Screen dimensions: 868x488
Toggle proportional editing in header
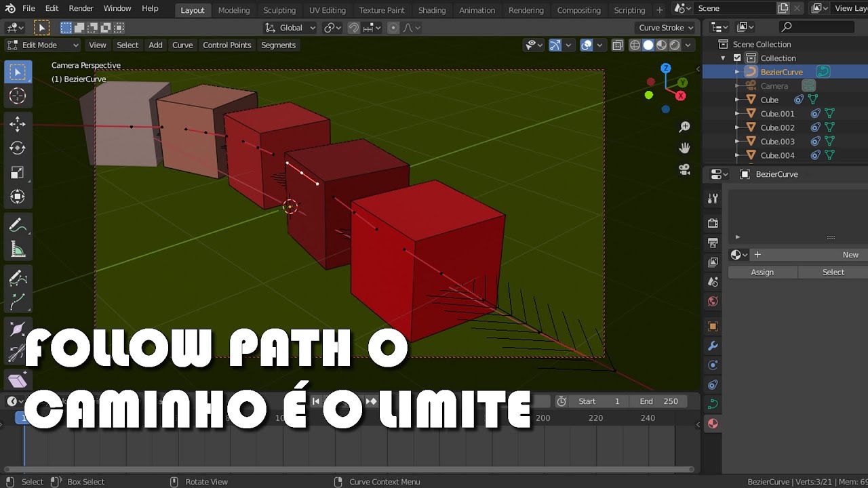tap(393, 28)
